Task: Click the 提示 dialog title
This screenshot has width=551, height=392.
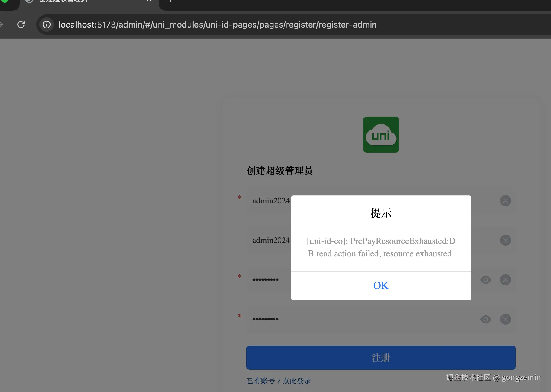Action: [381, 213]
